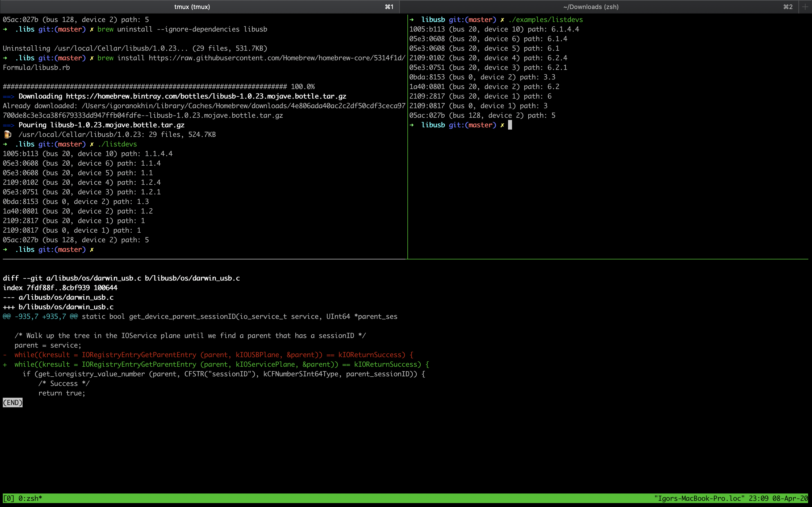Click the red ✗ status mark beside libusb prompt
Screen dimensions: 812x507
pos(502,125)
